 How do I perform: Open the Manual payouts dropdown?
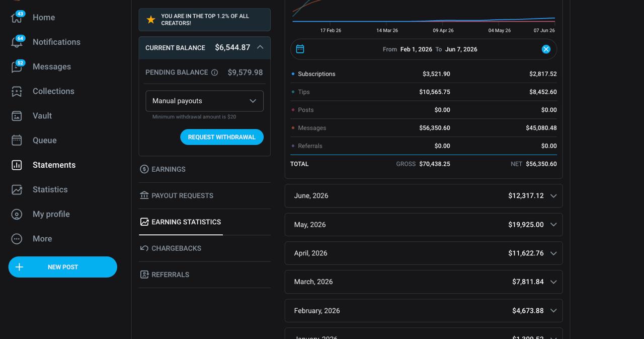coord(204,101)
